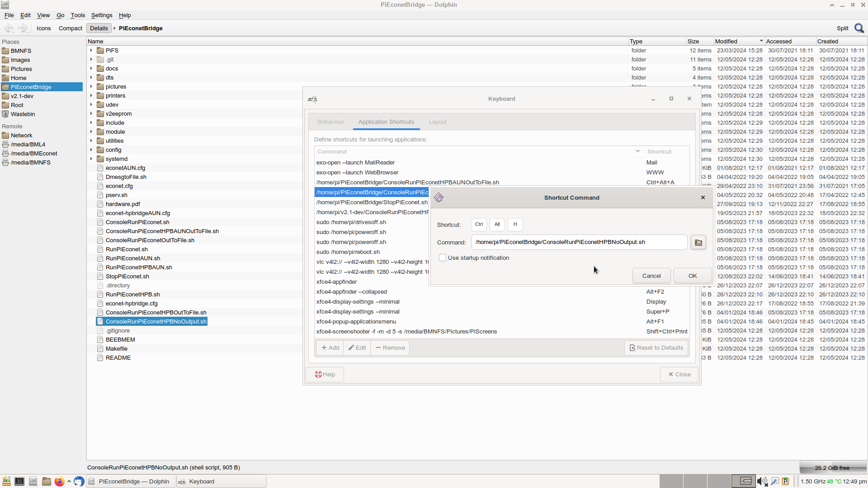This screenshot has width=868, height=488.
Task: Click inside the Command path text field
Action: (x=579, y=242)
